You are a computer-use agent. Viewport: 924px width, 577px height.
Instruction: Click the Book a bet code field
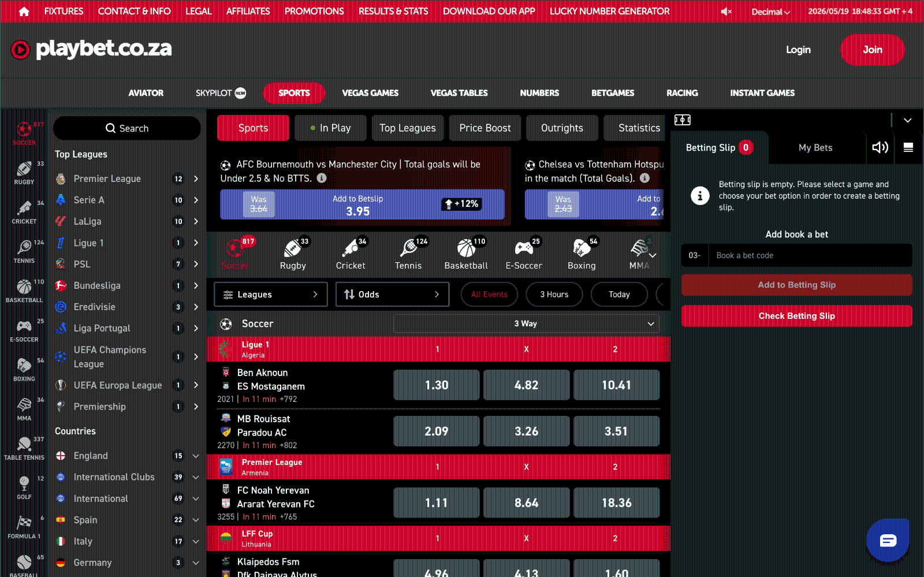tap(810, 255)
